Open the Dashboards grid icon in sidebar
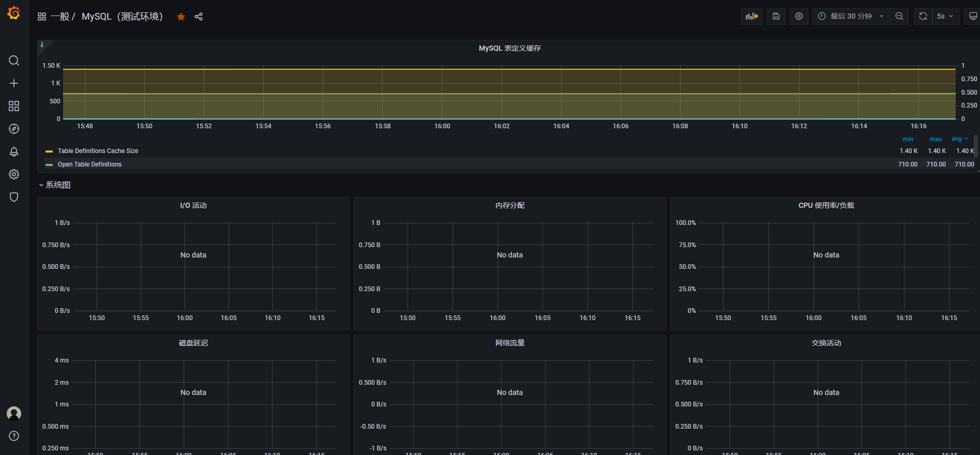 coord(14,106)
